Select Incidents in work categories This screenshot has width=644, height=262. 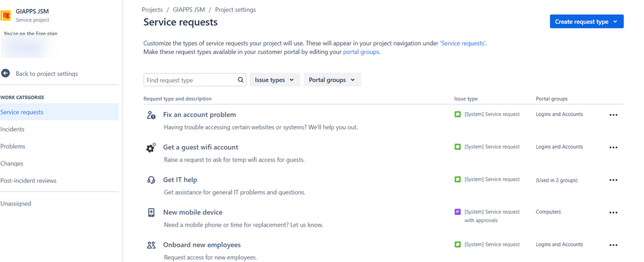pos(12,129)
